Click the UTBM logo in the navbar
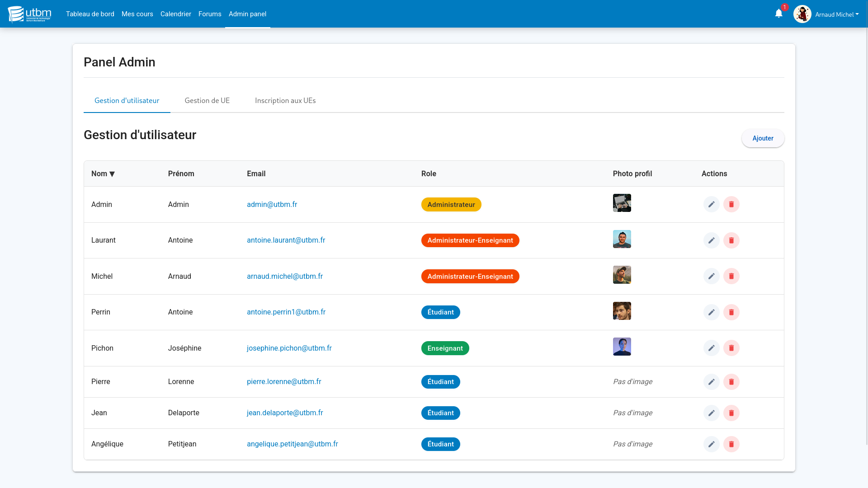868x488 pixels. click(x=29, y=14)
